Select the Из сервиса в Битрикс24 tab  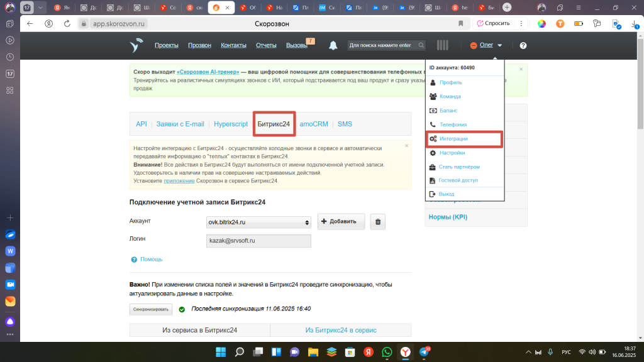pos(199,330)
